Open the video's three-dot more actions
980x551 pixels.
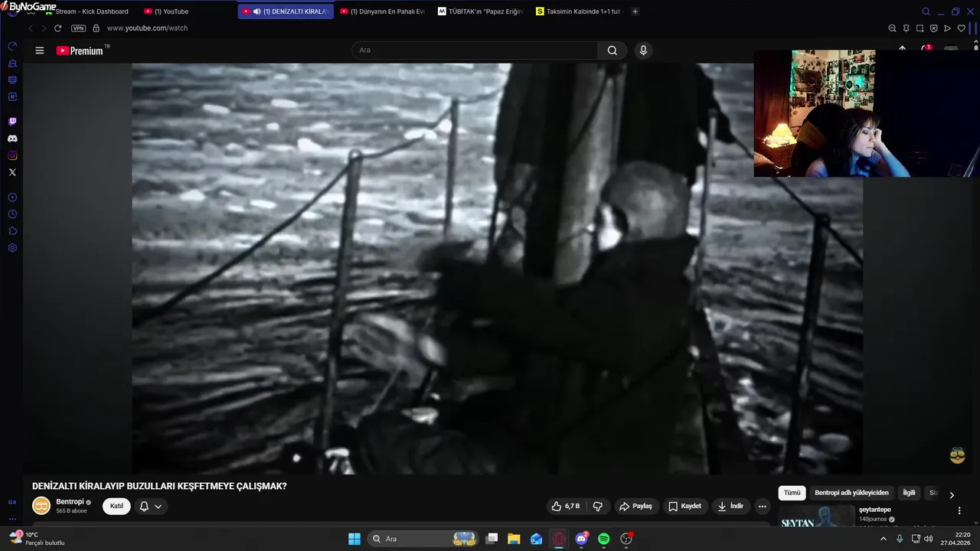click(762, 506)
